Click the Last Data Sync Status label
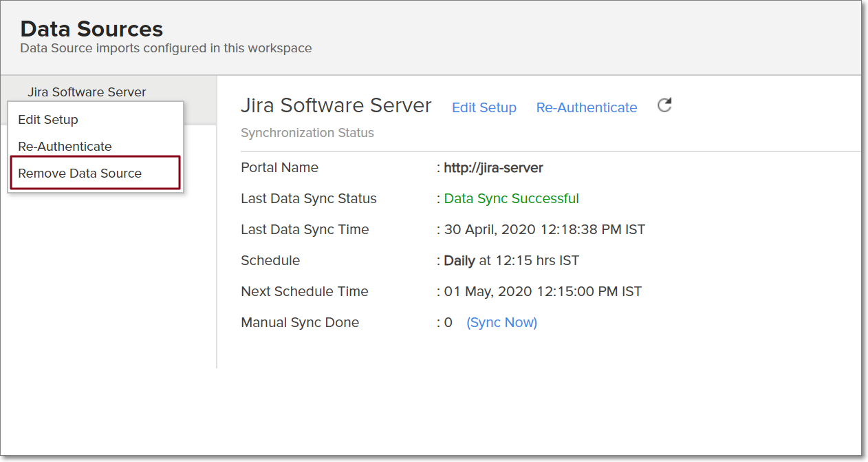The width and height of the screenshot is (868, 462). click(x=308, y=199)
